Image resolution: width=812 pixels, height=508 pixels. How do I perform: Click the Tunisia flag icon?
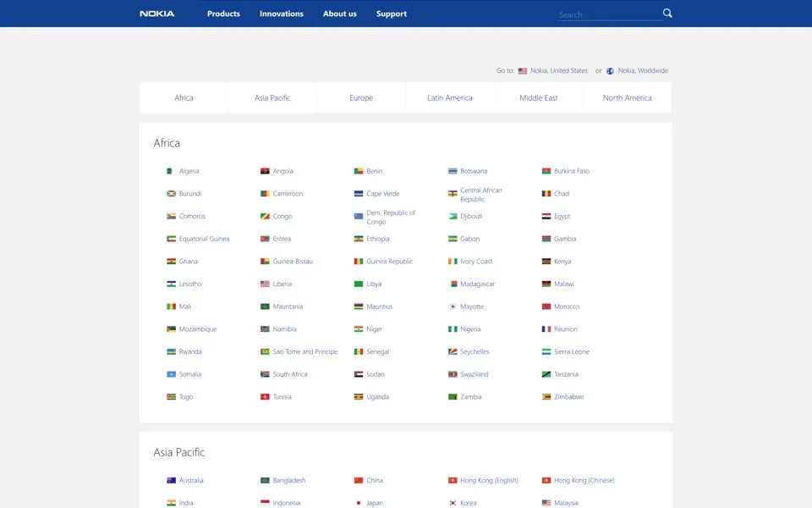click(265, 397)
